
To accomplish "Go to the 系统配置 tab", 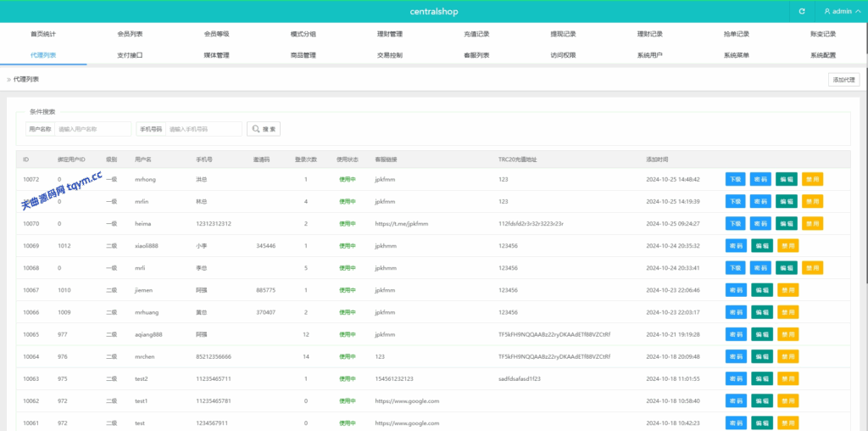I will (822, 55).
